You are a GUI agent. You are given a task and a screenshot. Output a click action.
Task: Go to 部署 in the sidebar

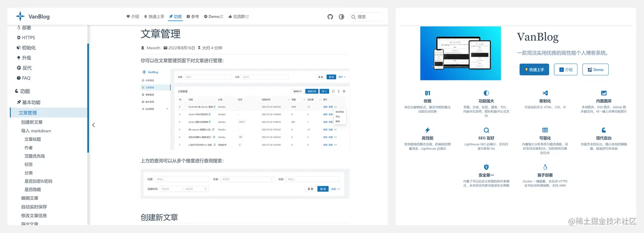click(26, 28)
